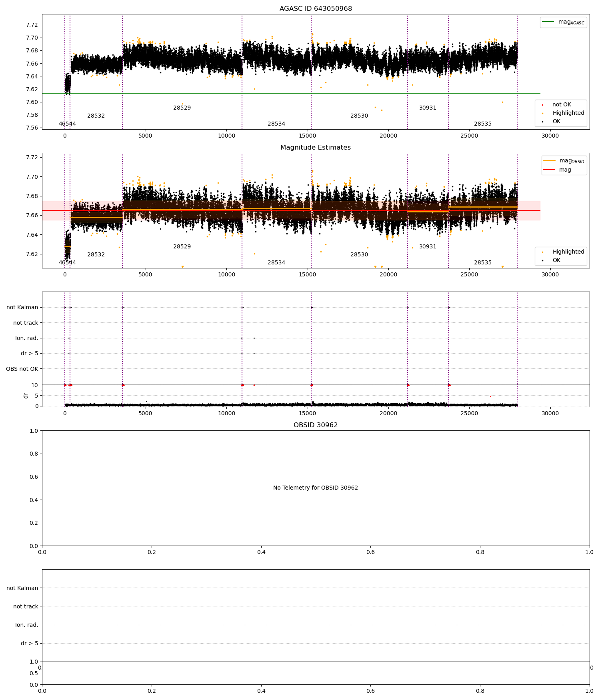Image resolution: width=600 pixels, height=700 pixels.
Task: Click the mag OBSID legend entry
Action: [572, 161]
